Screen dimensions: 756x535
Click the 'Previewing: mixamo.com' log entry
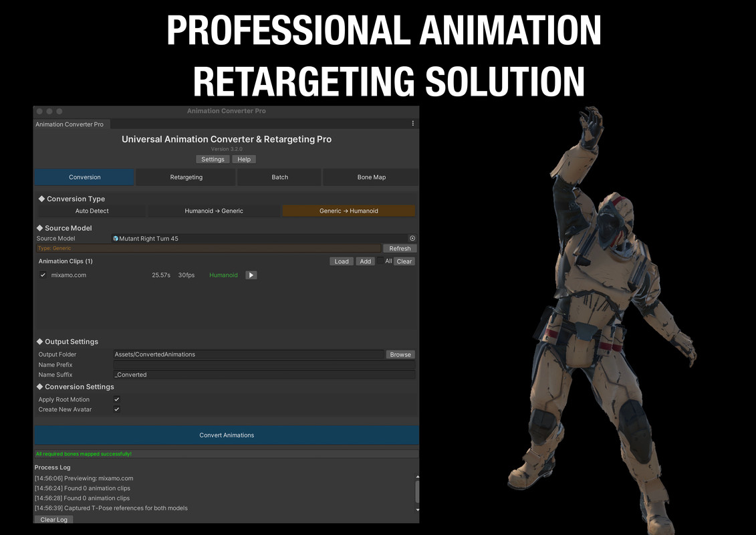[84, 479]
